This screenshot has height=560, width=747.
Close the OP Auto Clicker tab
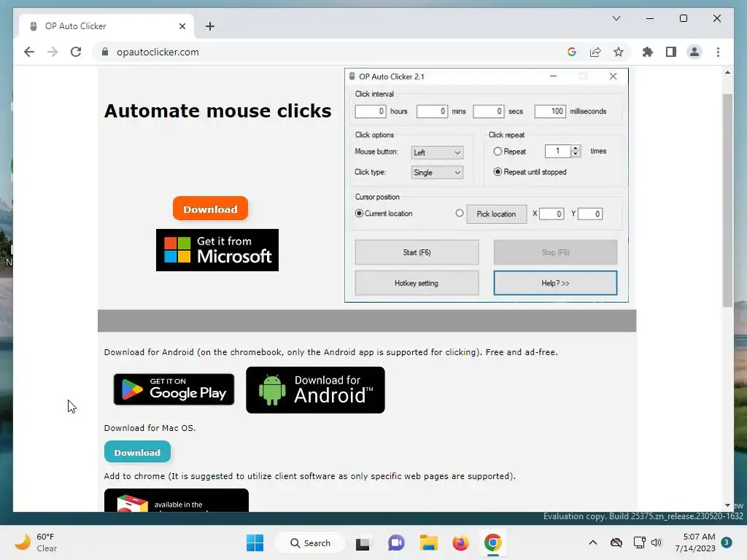(182, 26)
